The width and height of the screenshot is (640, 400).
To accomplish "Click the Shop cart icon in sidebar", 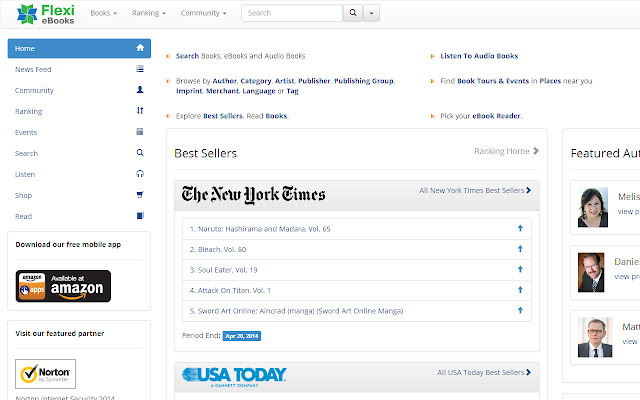I will (x=140, y=195).
